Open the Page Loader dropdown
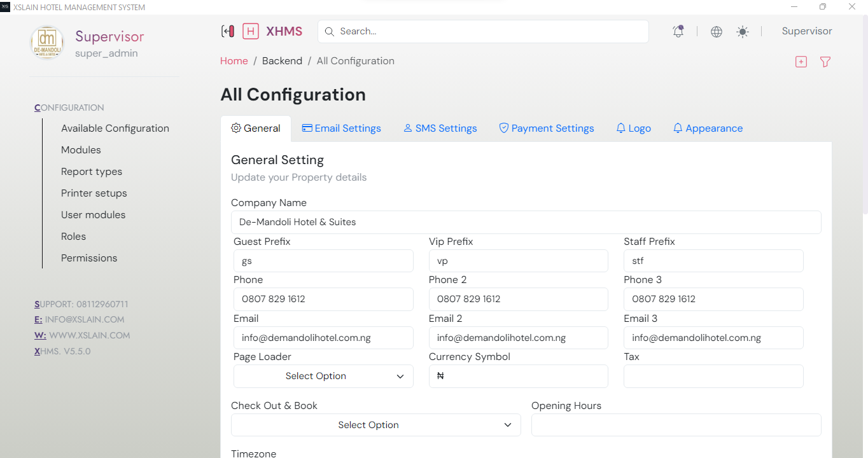The height and width of the screenshot is (458, 868). [323, 376]
